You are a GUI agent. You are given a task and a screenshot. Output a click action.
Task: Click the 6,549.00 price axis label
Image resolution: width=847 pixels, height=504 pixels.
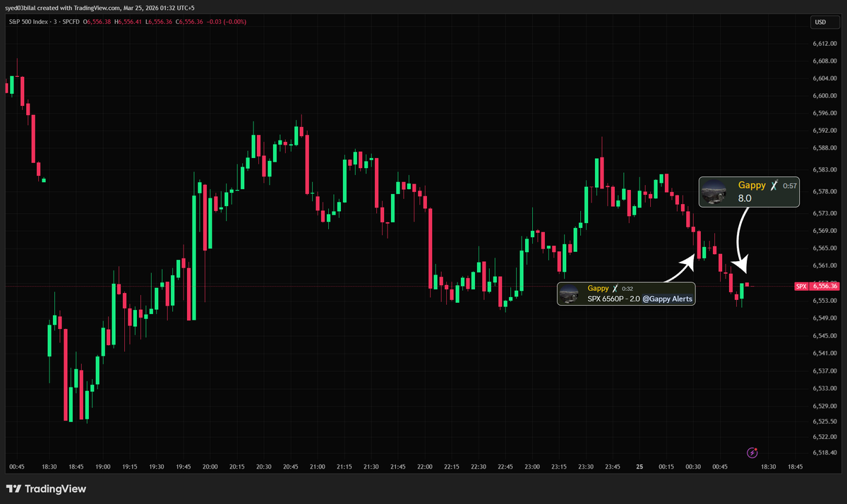coord(824,318)
